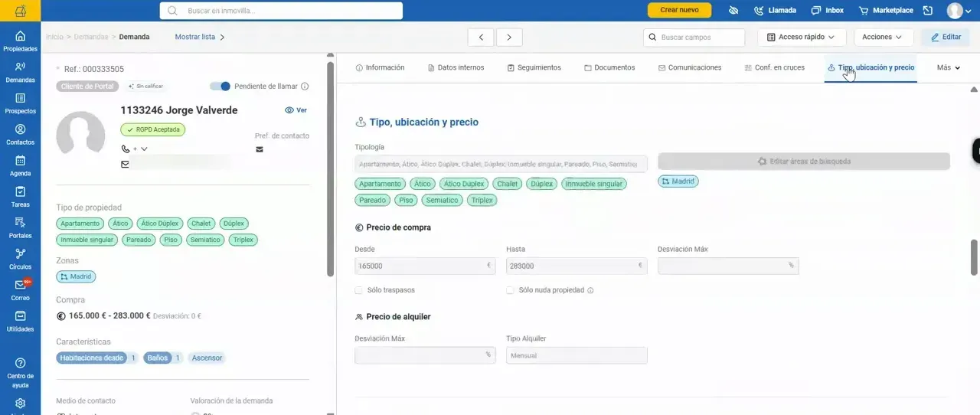Open Centro de ayuda
Viewport: 980px width, 415px height.
click(20, 371)
